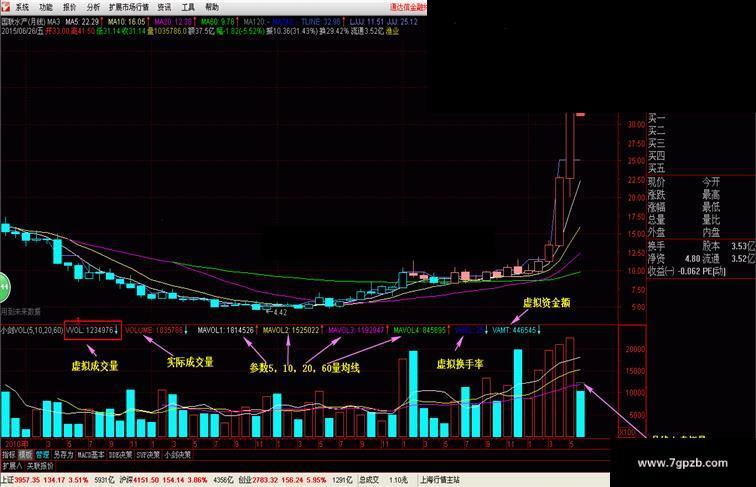Click the MA10: 16.05 indicator value
Screen dimensions: 756x487
pyautogui.click(x=126, y=22)
